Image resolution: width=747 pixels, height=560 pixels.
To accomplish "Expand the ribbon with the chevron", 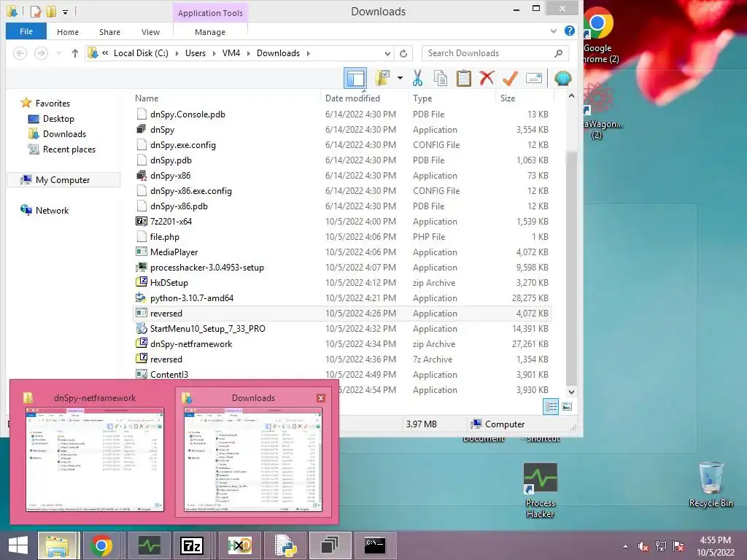I will point(554,31).
